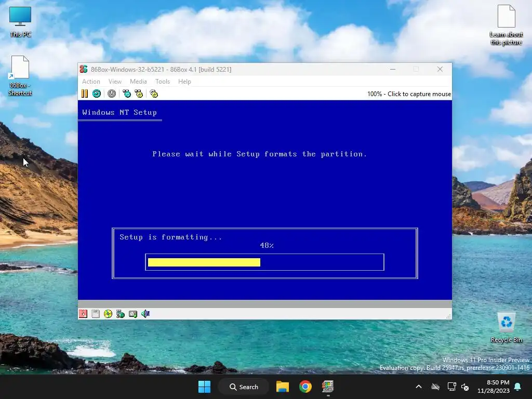Open notifications via the bell icon
This screenshot has width=532, height=399.
[518, 387]
